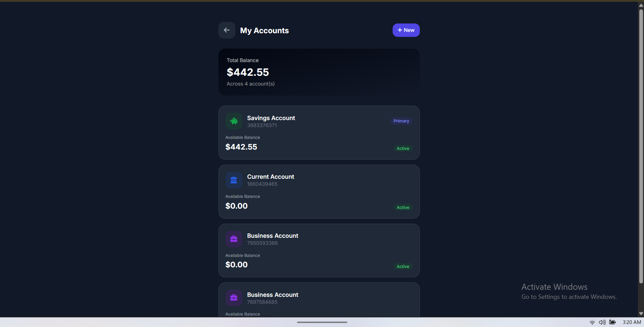
Task: Click the scroll-up arrow on the right scrollbar
Action: [640, 5]
